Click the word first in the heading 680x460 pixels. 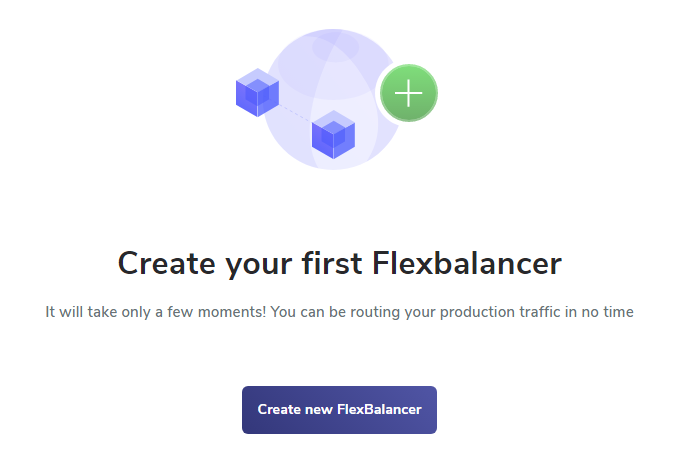[x=332, y=263]
